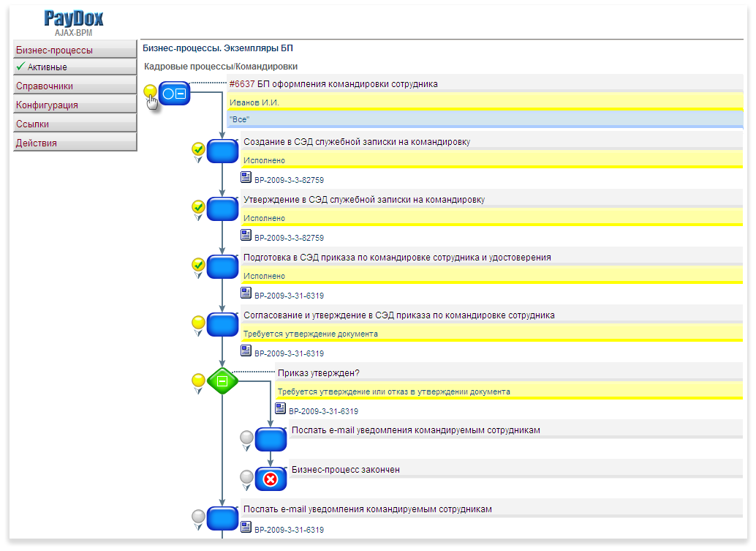The height and width of the screenshot is (551, 756).
Task: Expand the arrow under the Согласование step bulb
Action: point(198,333)
